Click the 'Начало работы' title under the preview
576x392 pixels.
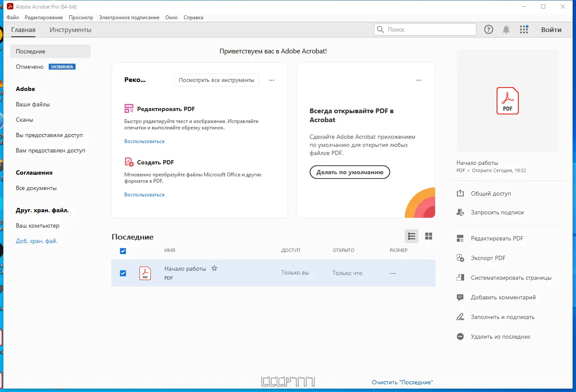tap(477, 163)
